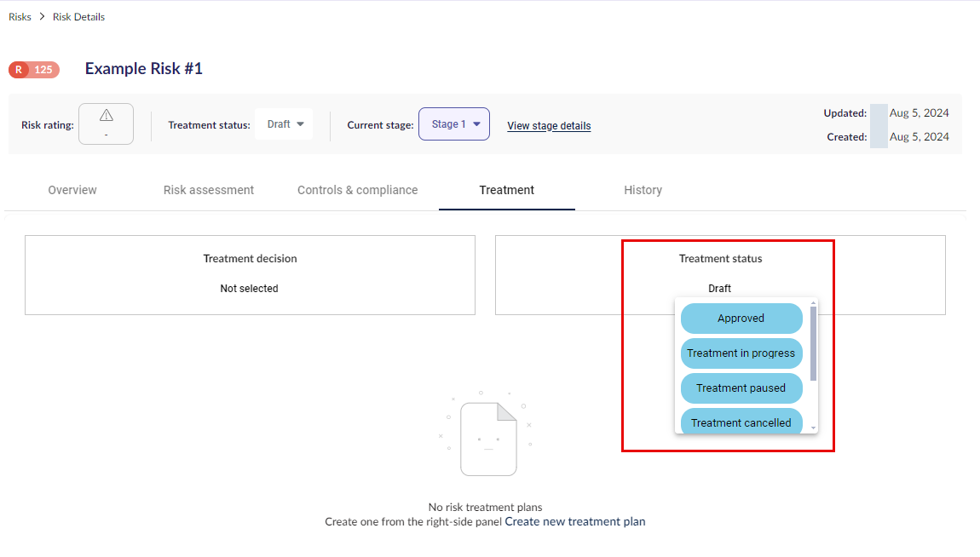Select the History tab
980x557 pixels.
643,190
